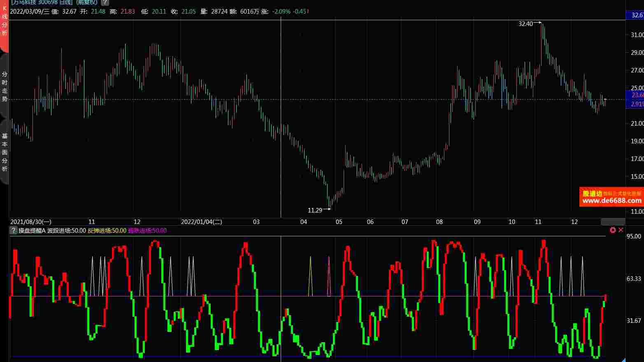
Task: Click the 低: 20.11 low price value
Action: pyautogui.click(x=153, y=12)
